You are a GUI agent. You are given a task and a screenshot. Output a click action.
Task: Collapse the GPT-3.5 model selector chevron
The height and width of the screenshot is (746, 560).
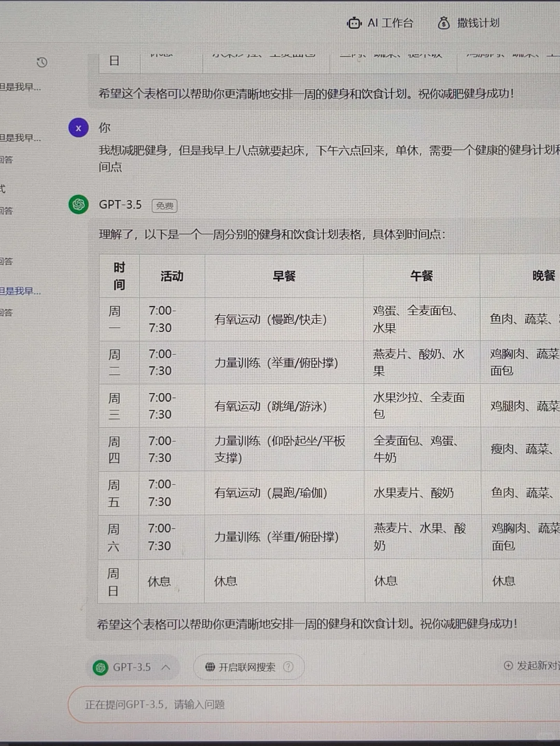166,667
